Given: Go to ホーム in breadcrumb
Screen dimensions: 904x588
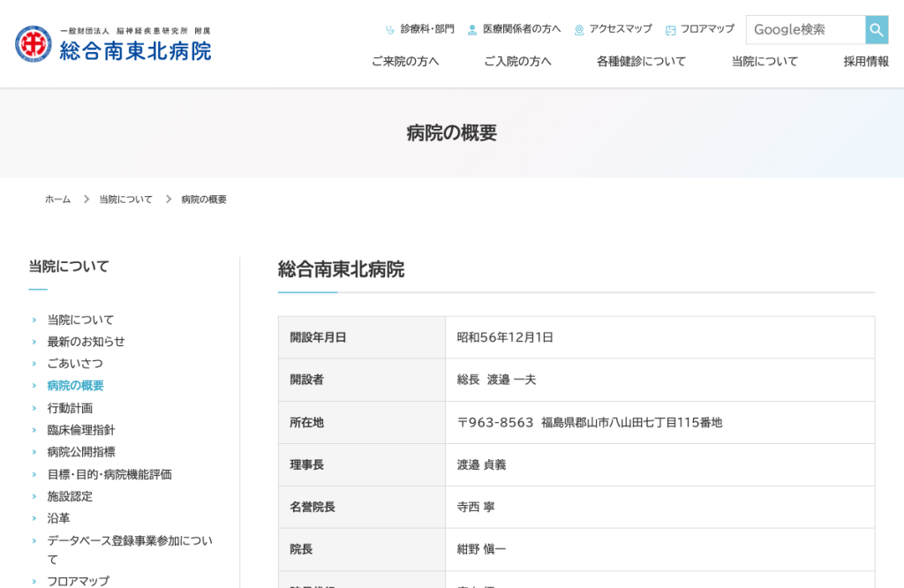Looking at the screenshot, I should click(x=57, y=200).
